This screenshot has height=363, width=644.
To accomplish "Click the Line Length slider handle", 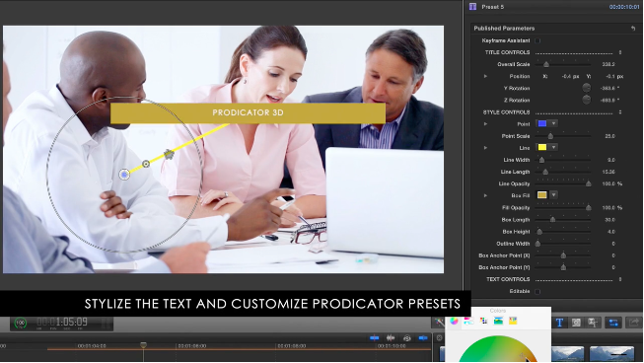I will [x=545, y=172].
